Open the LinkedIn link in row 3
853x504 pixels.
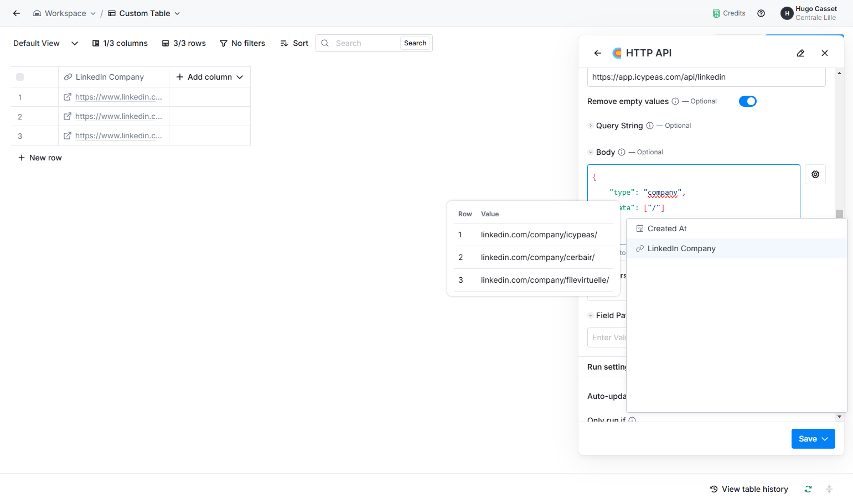118,136
